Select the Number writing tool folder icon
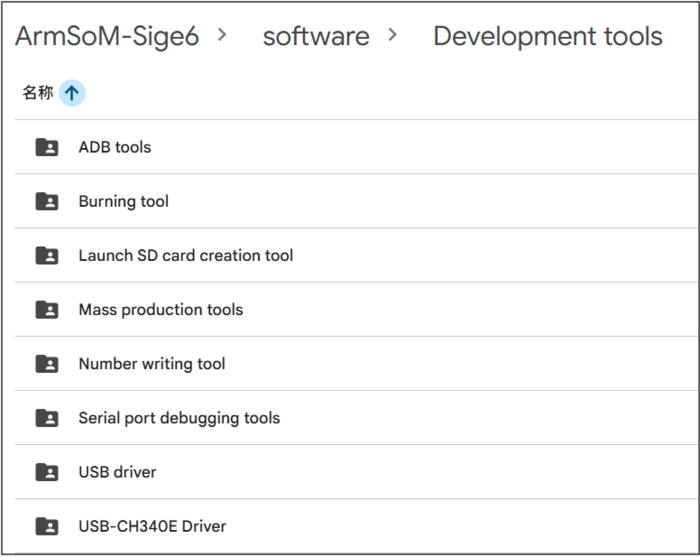This screenshot has height=557, width=700. tap(47, 364)
